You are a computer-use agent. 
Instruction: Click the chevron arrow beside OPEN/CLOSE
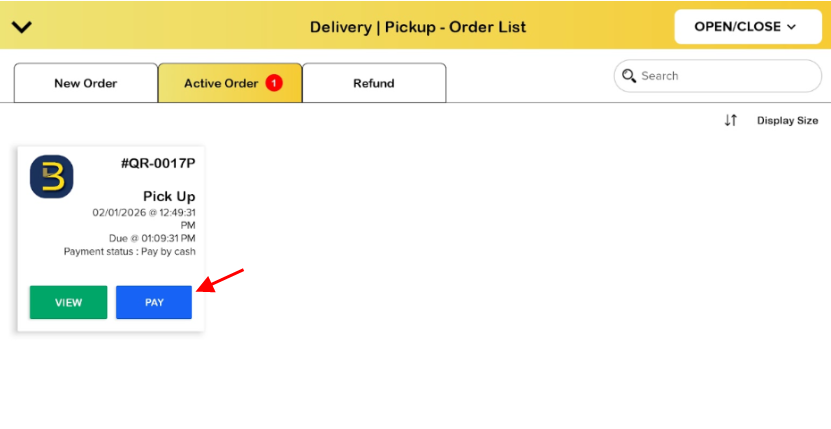(x=791, y=27)
